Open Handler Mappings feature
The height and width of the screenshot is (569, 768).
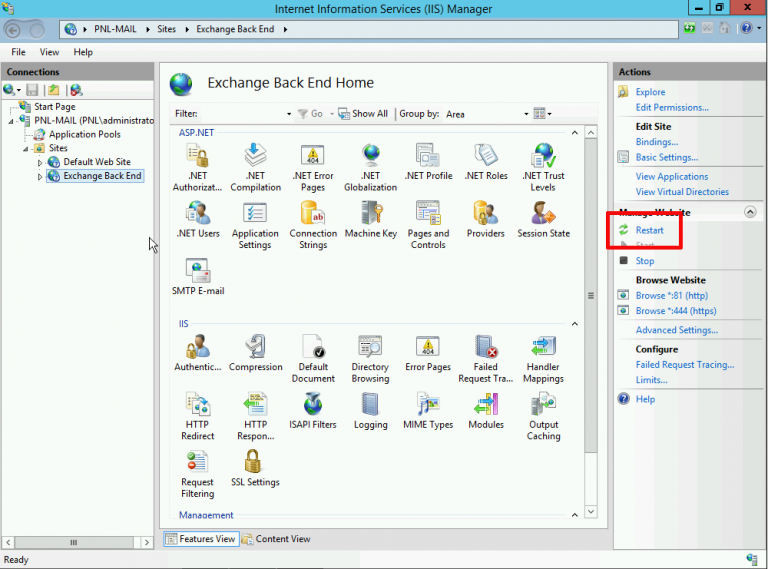(543, 358)
